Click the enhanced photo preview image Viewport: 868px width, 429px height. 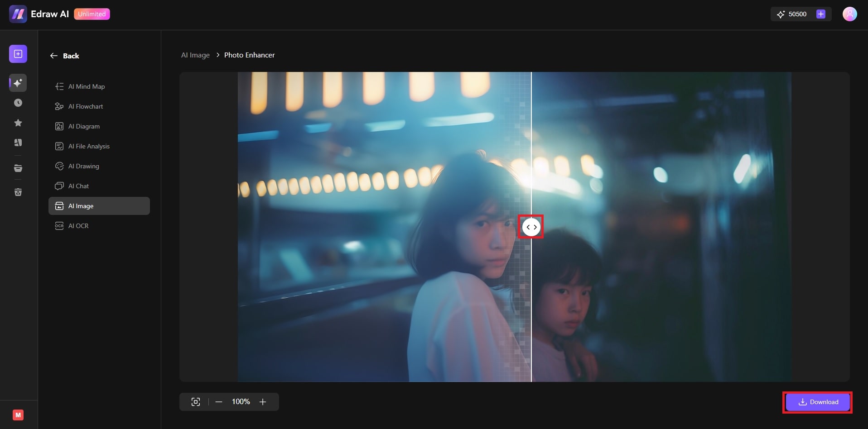[515, 227]
